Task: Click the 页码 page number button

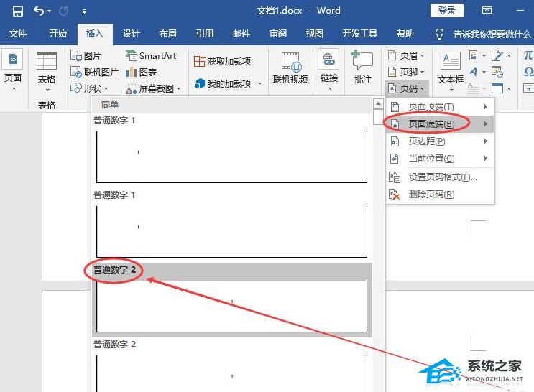Action: pyautogui.click(x=406, y=89)
